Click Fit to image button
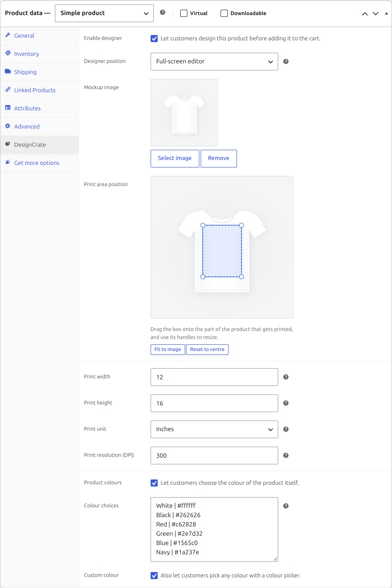 click(x=167, y=349)
